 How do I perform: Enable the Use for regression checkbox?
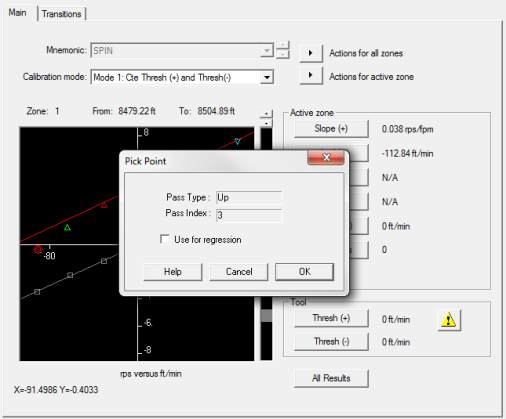pyautogui.click(x=165, y=239)
